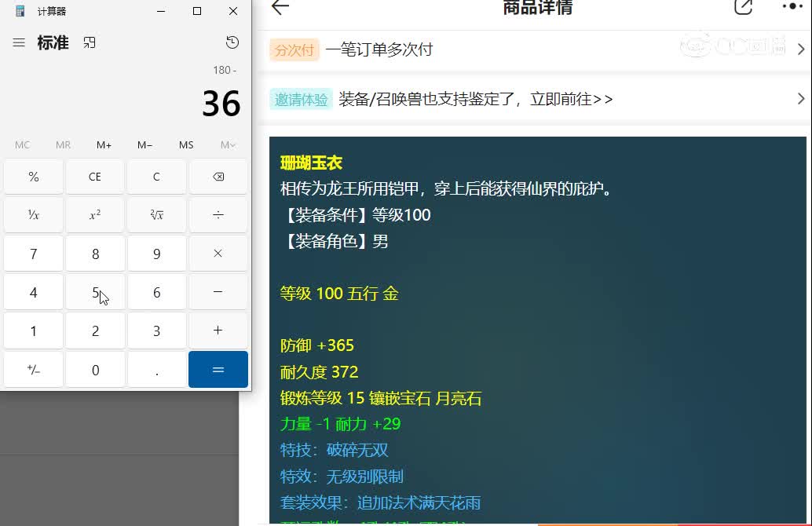Screen dimensions: 812x526
Task: Click the division ÷ icon
Action: click(x=218, y=214)
